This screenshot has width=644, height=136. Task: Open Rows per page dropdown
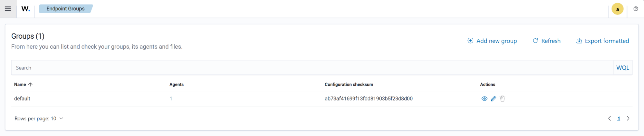point(39,119)
